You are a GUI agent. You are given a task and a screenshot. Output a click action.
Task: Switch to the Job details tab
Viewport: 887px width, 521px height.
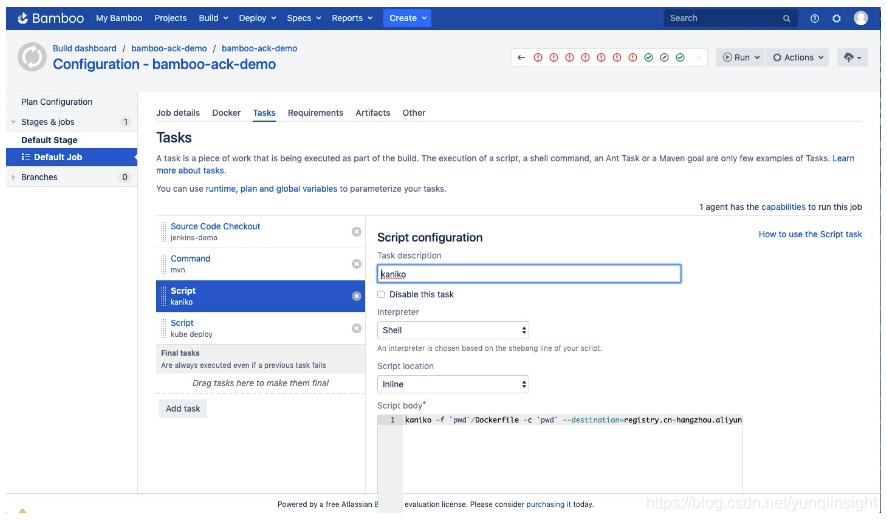[x=178, y=113]
